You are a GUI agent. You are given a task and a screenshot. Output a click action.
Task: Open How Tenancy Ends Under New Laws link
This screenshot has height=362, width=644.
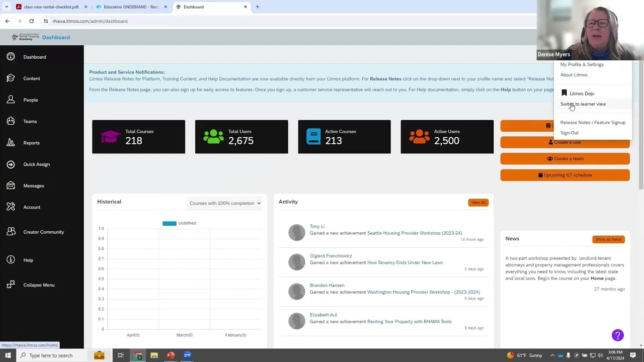pyautogui.click(x=405, y=262)
